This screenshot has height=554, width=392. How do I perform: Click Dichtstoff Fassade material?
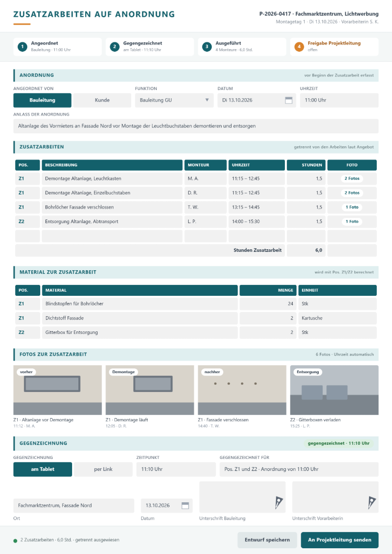tap(140, 318)
